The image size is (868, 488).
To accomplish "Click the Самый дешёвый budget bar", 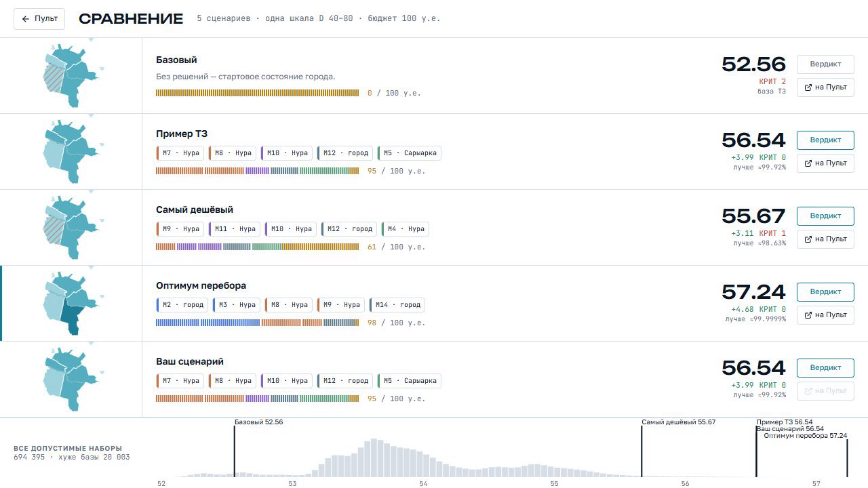I will point(258,247).
